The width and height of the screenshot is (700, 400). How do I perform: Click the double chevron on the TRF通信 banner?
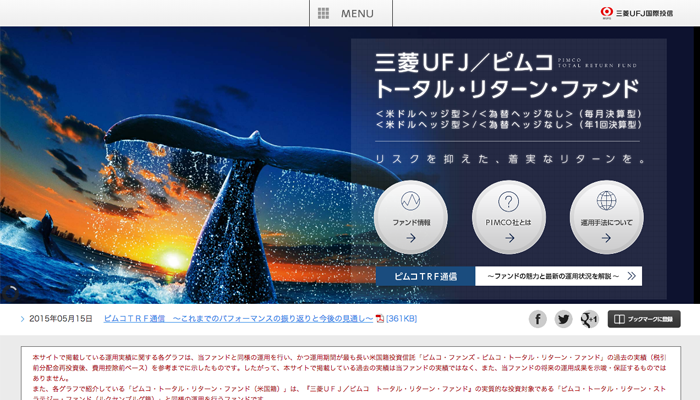(x=631, y=276)
